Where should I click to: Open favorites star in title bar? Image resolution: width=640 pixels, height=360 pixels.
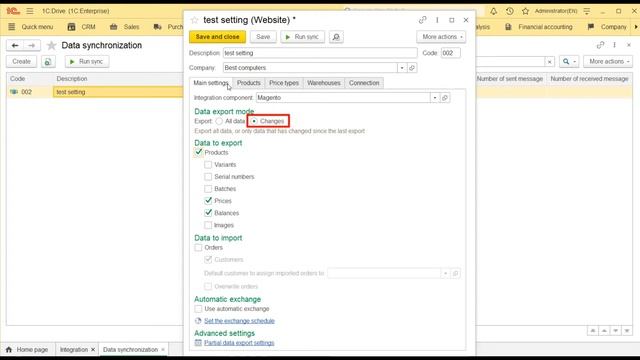click(x=525, y=11)
